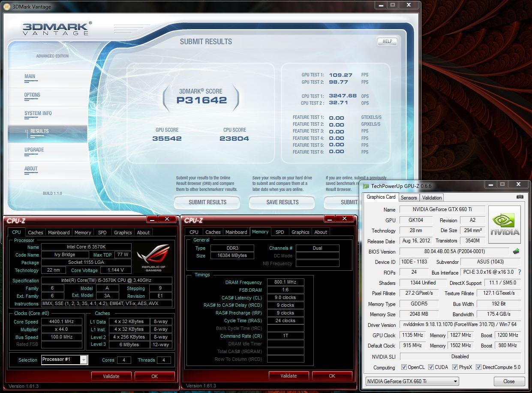The width and height of the screenshot is (532, 393).
Task: Click the 3DMark score 'P31642'
Action: point(201,100)
